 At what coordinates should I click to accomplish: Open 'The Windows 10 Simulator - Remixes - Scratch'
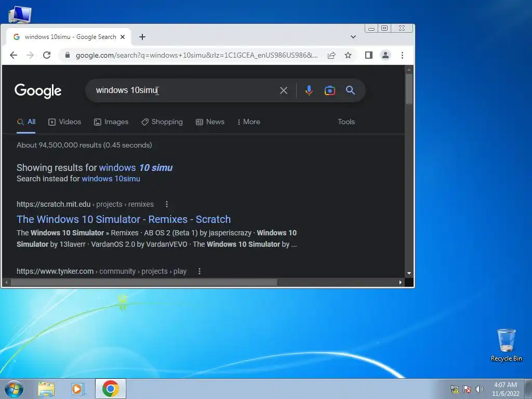pos(124,219)
